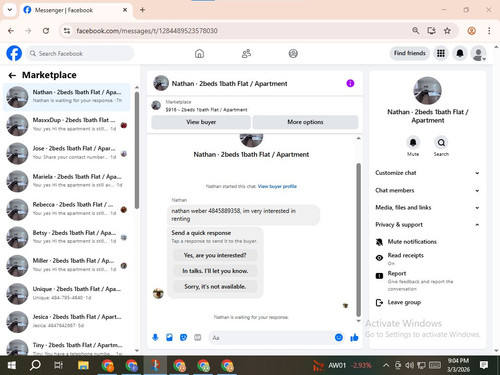
Task: Open Rebecca conversation in the list
Action: tap(66, 209)
